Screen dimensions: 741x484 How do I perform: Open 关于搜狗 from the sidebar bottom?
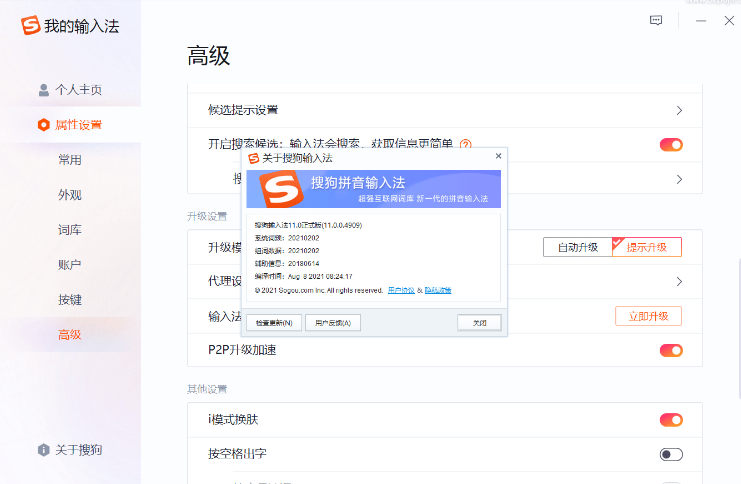tap(70, 449)
